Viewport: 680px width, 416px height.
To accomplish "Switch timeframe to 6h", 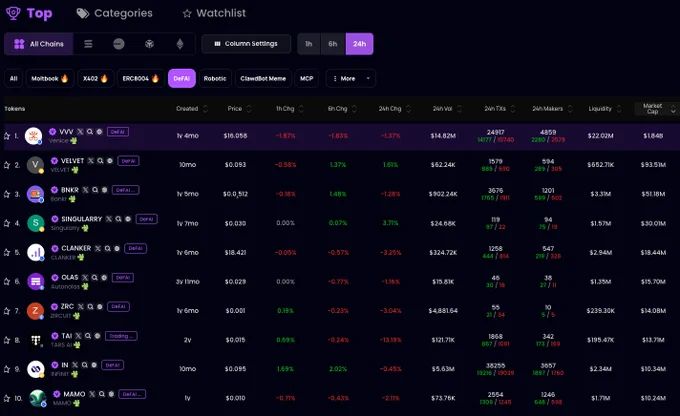I will [333, 44].
